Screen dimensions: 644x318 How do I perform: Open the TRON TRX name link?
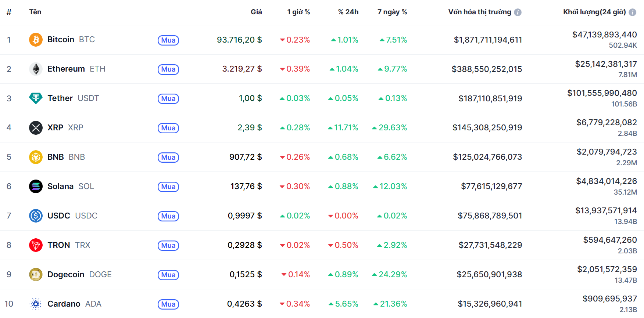tap(69, 245)
